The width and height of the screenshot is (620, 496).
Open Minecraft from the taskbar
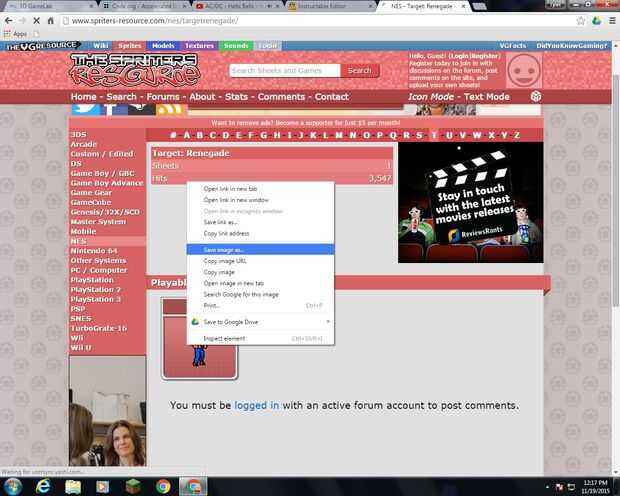click(133, 487)
